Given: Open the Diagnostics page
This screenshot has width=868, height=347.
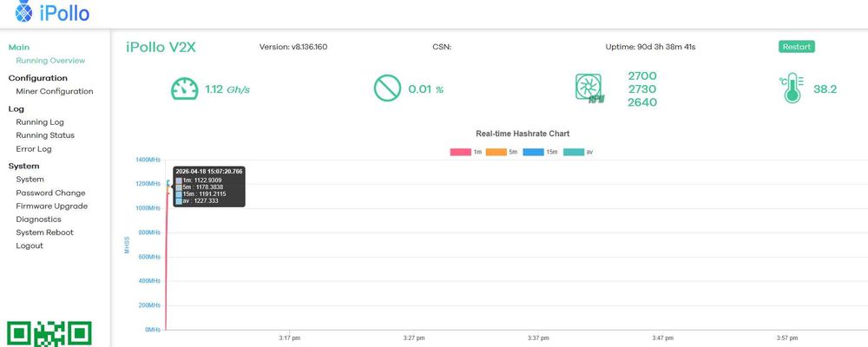Looking at the screenshot, I should (x=38, y=219).
